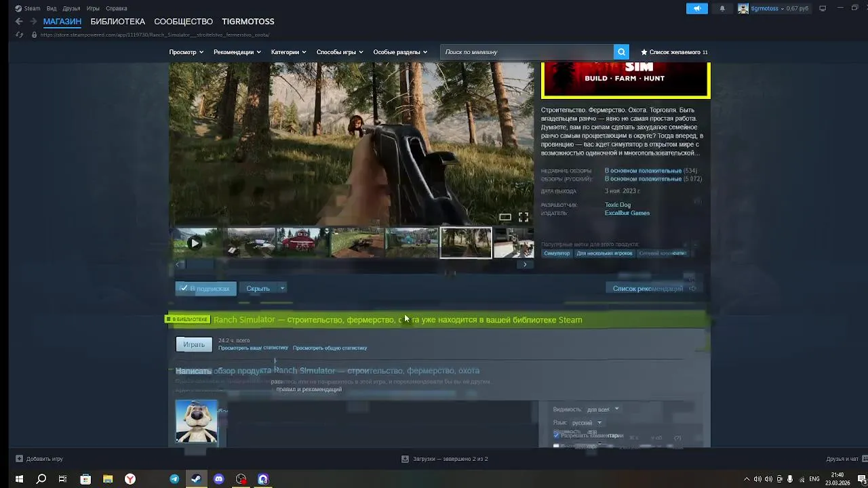This screenshot has width=868, height=488.
Task: Click Просмотреть вашу статистику link
Action: tap(253, 348)
